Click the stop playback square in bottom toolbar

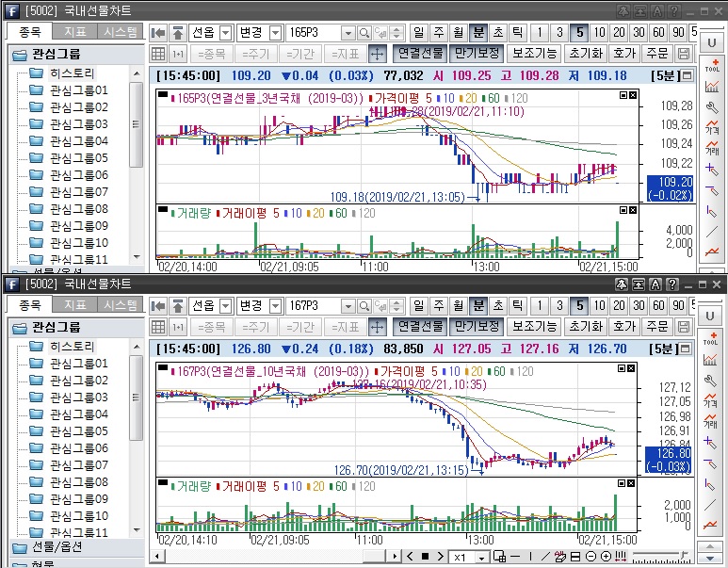(425, 557)
